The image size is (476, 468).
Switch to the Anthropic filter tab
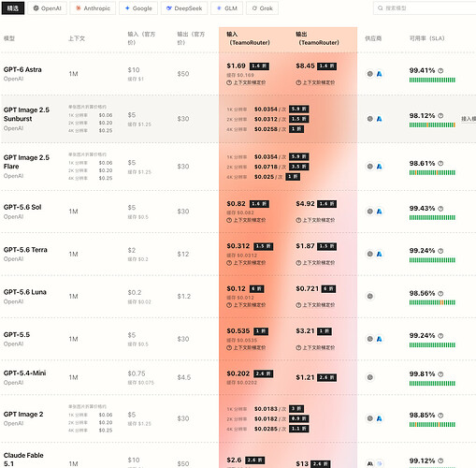(x=93, y=8)
